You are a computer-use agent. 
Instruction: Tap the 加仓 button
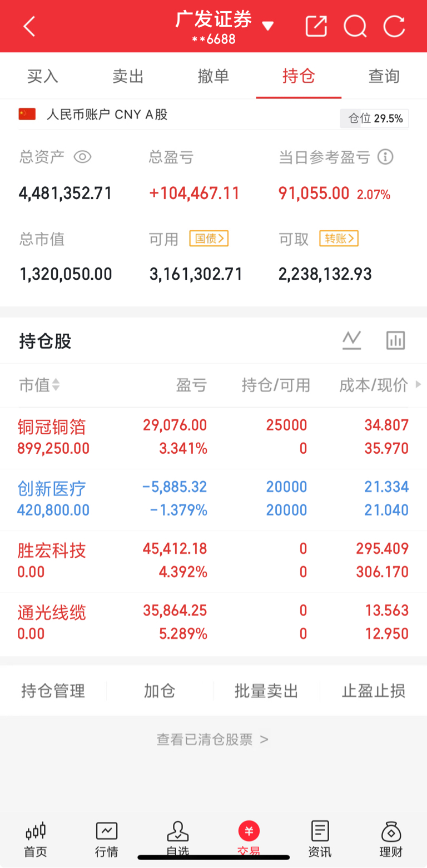pos(160,691)
